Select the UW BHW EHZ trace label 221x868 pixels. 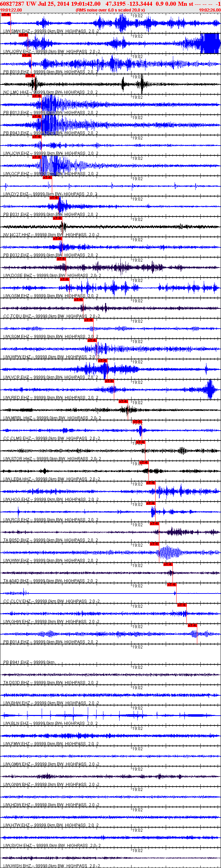pos(51,703)
